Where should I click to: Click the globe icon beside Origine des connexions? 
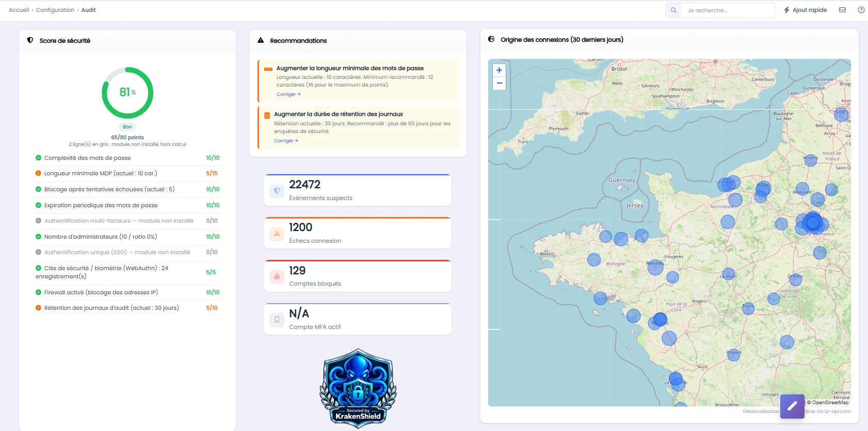[491, 39]
